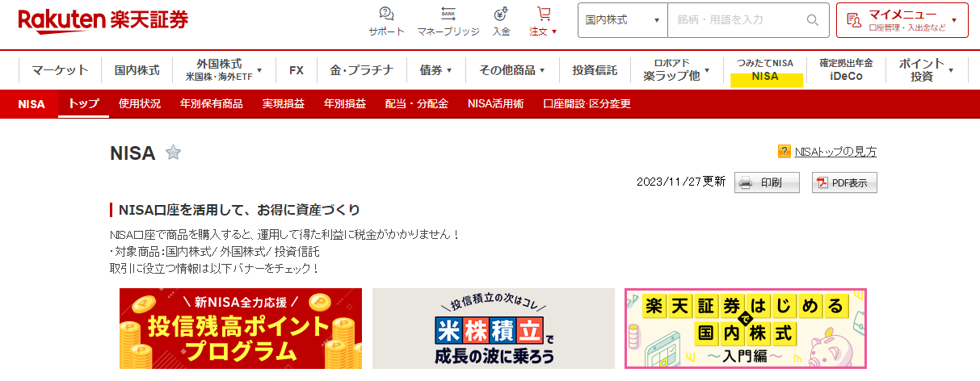This screenshot has width=980, height=381.
Task: Select つみたてNISA NISA menu item
Action: (765, 70)
